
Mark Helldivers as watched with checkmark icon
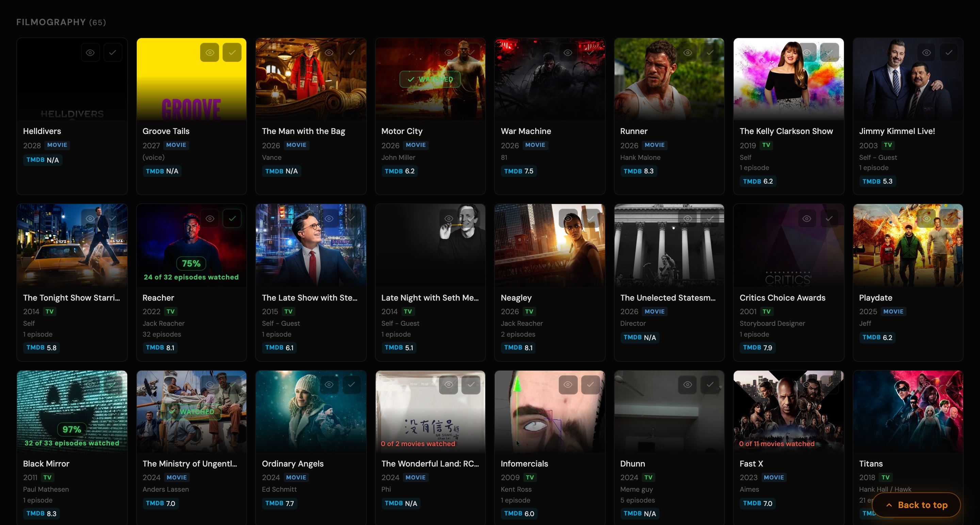[x=113, y=52]
